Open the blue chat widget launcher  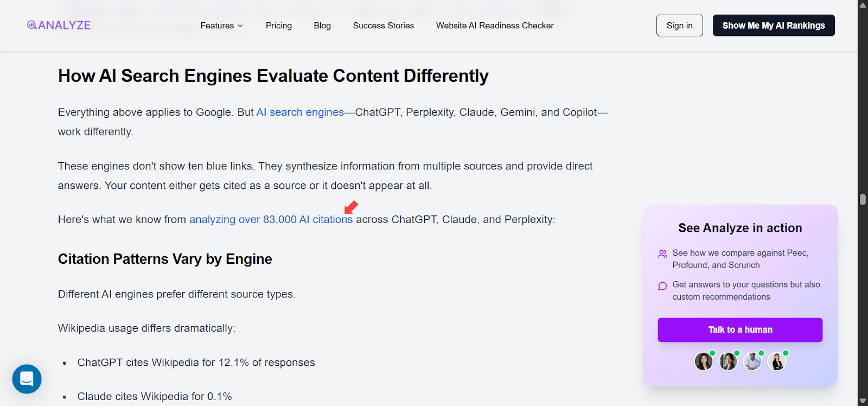(27, 379)
